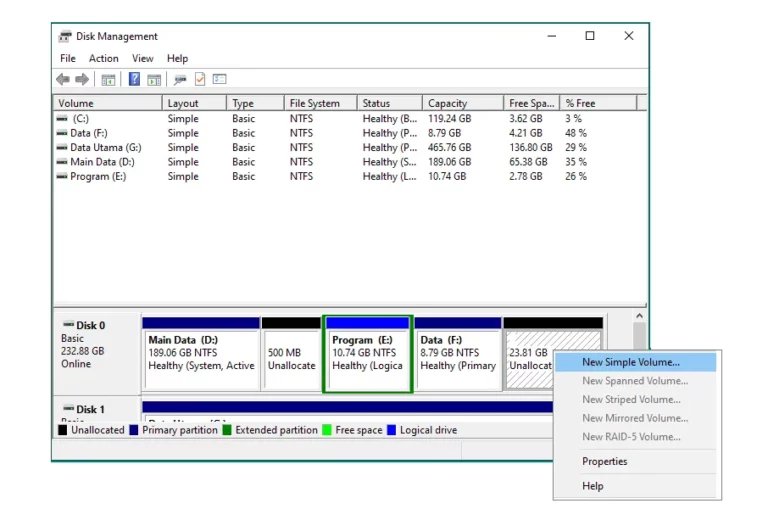Click the 48 % free value
Image resolution: width=768 pixels, height=509 pixels.
click(x=576, y=133)
